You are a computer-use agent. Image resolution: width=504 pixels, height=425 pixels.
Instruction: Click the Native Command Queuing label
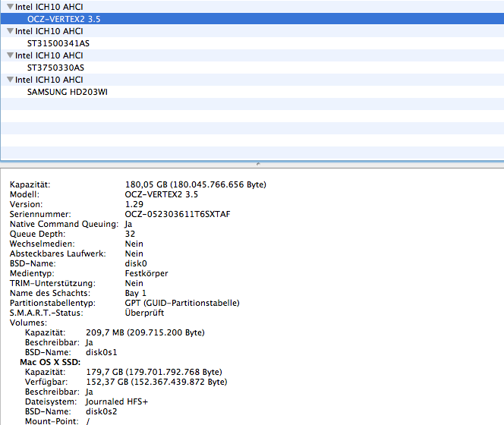tap(64, 224)
